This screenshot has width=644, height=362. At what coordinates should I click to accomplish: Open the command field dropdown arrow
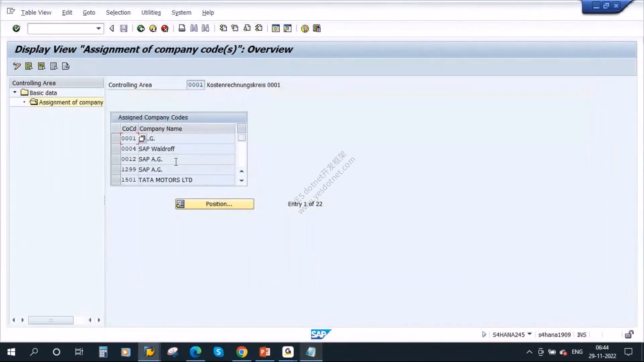(x=98, y=28)
